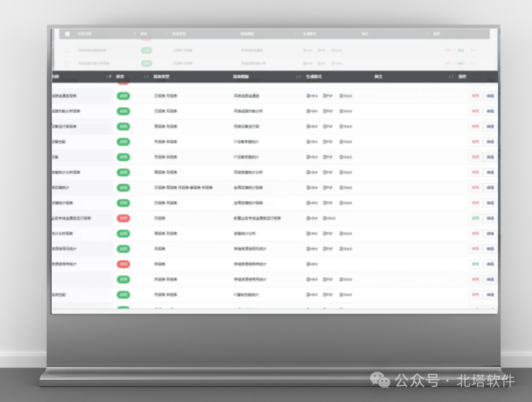Open Pdf format in the five-report-types row
The height and width of the screenshot is (402, 532).
click(x=328, y=188)
